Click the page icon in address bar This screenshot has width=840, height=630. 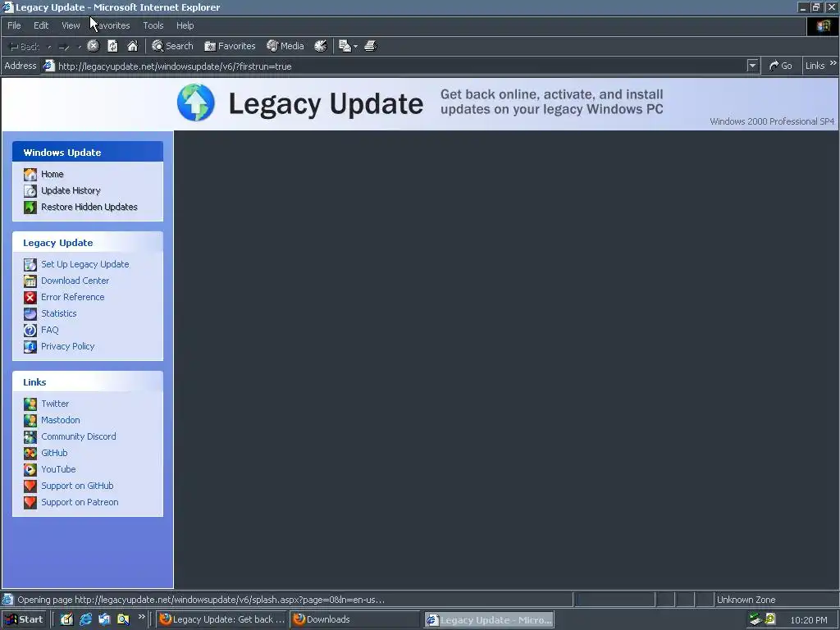coord(48,66)
